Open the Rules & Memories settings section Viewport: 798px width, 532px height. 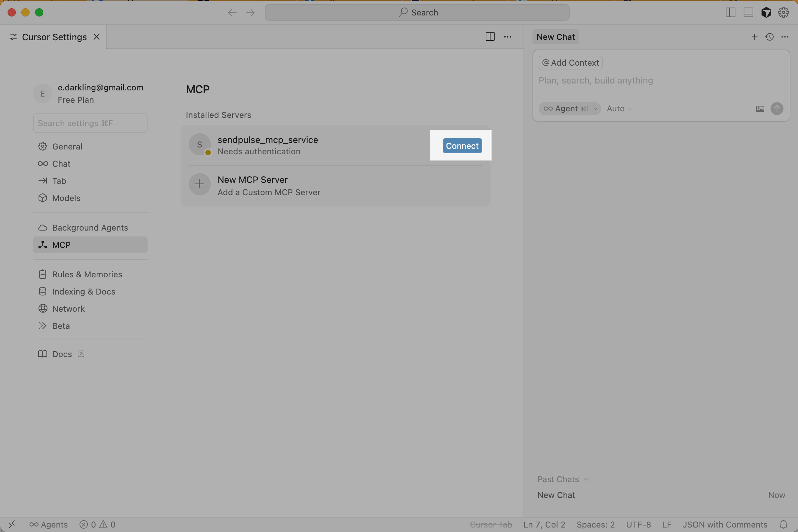(87, 274)
